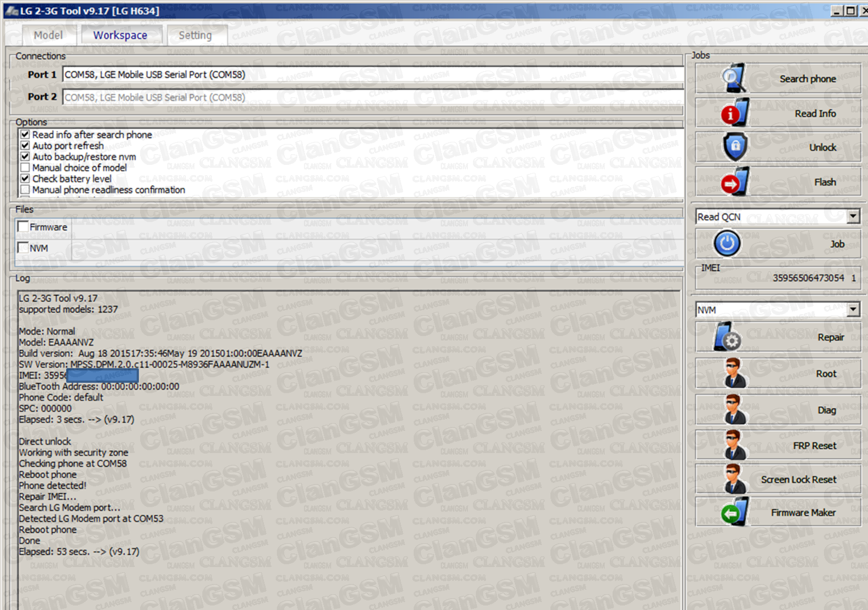Click the Job button label

tap(837, 244)
